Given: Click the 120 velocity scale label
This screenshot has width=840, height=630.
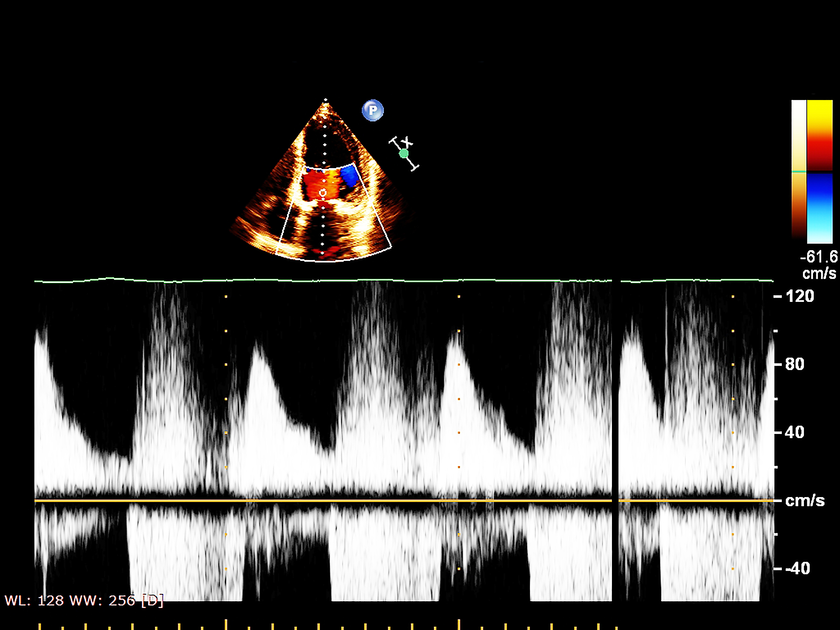Looking at the screenshot, I should (x=799, y=296).
